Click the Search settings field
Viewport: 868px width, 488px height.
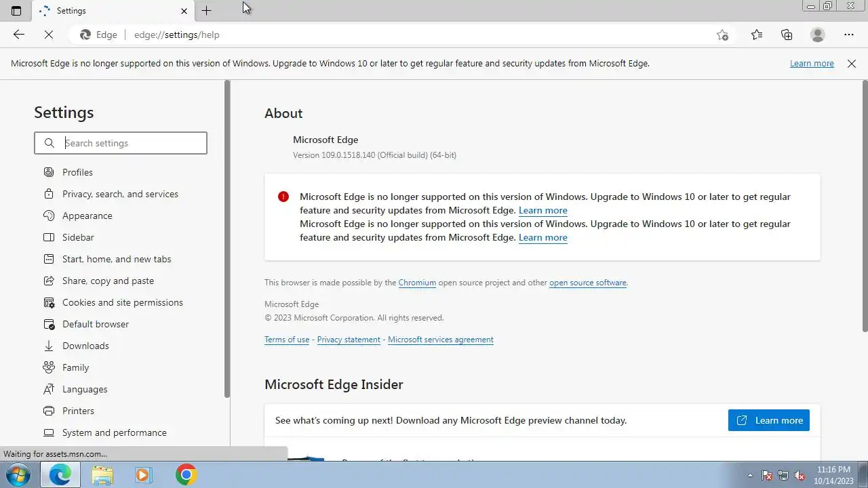(121, 143)
